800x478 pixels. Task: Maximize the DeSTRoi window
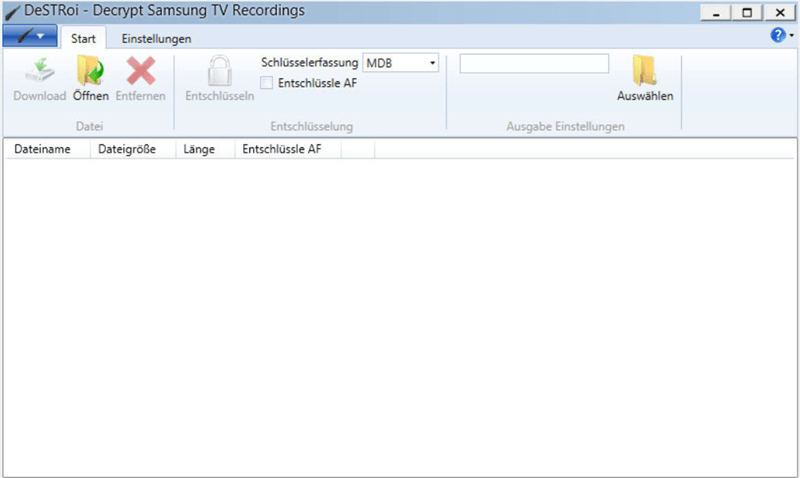(x=747, y=13)
